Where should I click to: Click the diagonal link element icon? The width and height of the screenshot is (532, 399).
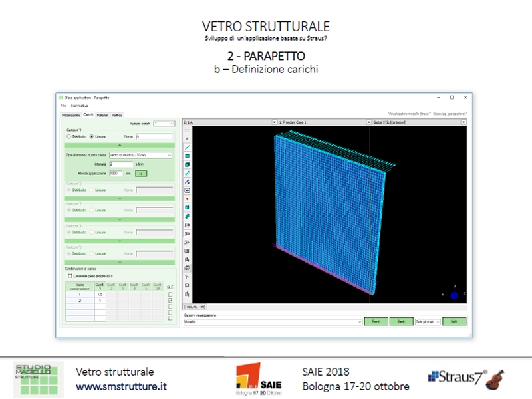[x=187, y=173]
